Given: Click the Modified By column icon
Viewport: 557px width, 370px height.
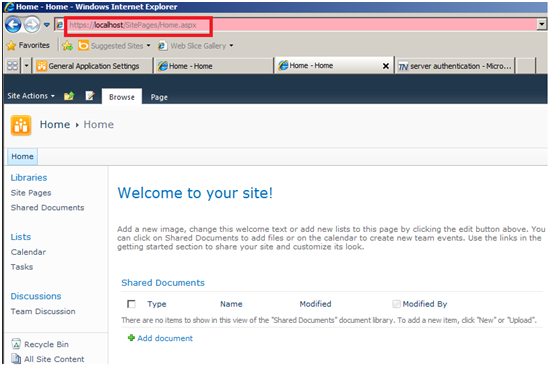Looking at the screenshot, I should click(396, 304).
